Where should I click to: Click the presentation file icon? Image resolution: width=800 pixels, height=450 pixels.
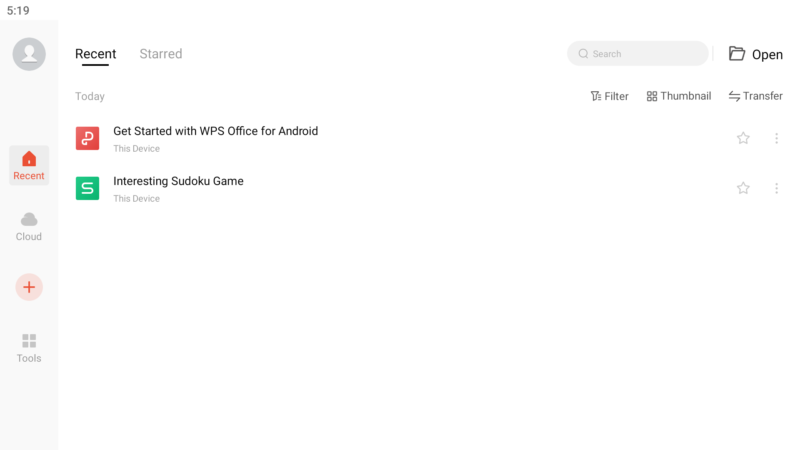tap(88, 138)
